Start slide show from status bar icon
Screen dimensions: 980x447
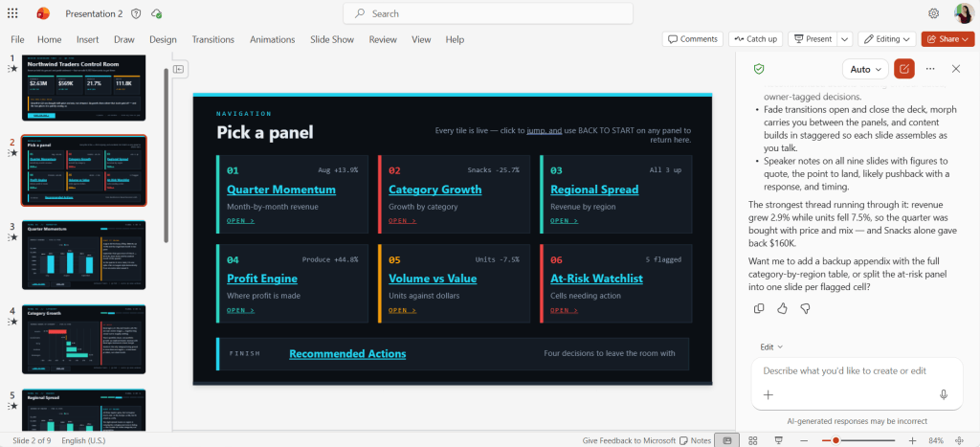coord(779,440)
